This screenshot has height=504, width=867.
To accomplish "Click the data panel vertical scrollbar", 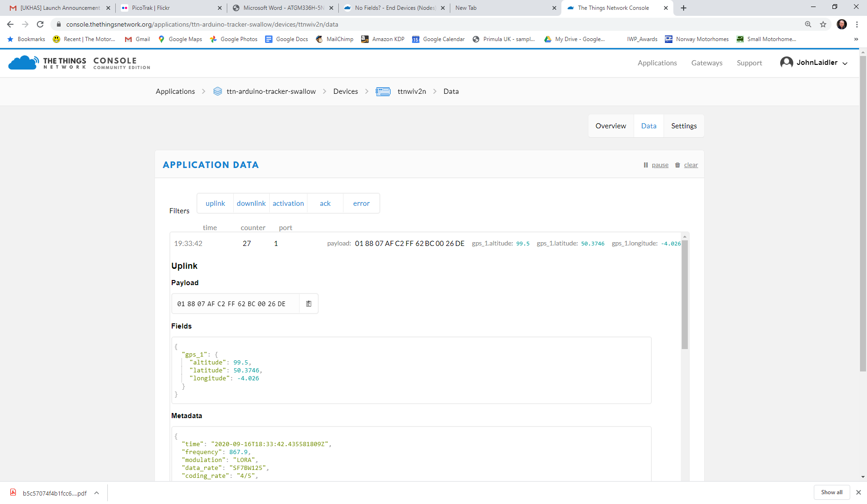I will [685, 294].
